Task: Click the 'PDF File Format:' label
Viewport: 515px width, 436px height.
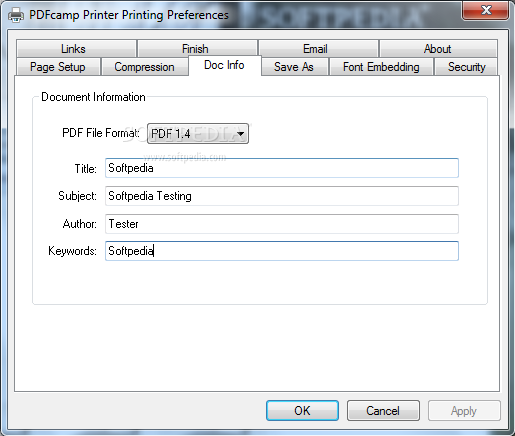Action: point(101,133)
